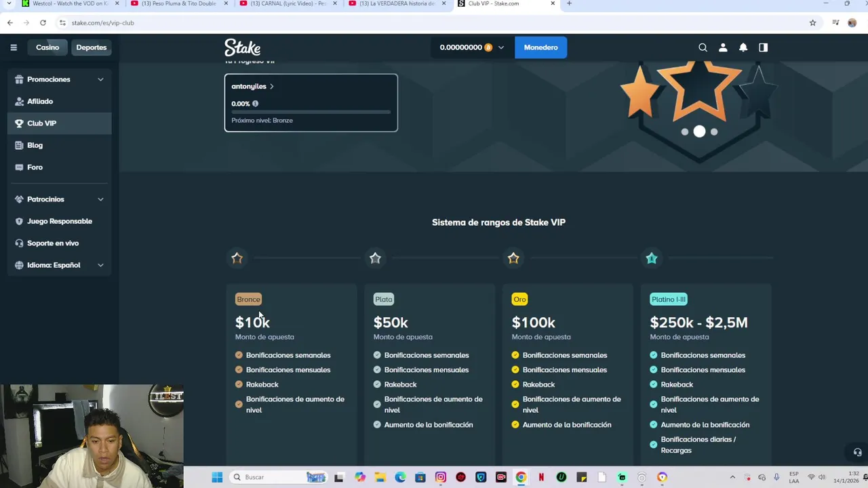The height and width of the screenshot is (488, 868).
Task: Go back with the browser back arrow
Action: click(x=9, y=22)
